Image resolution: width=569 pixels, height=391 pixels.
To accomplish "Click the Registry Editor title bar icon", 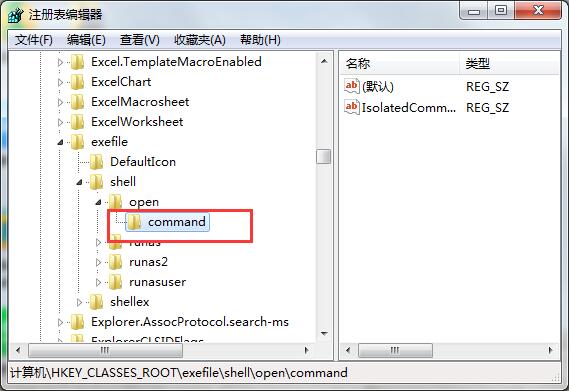I will [15, 15].
